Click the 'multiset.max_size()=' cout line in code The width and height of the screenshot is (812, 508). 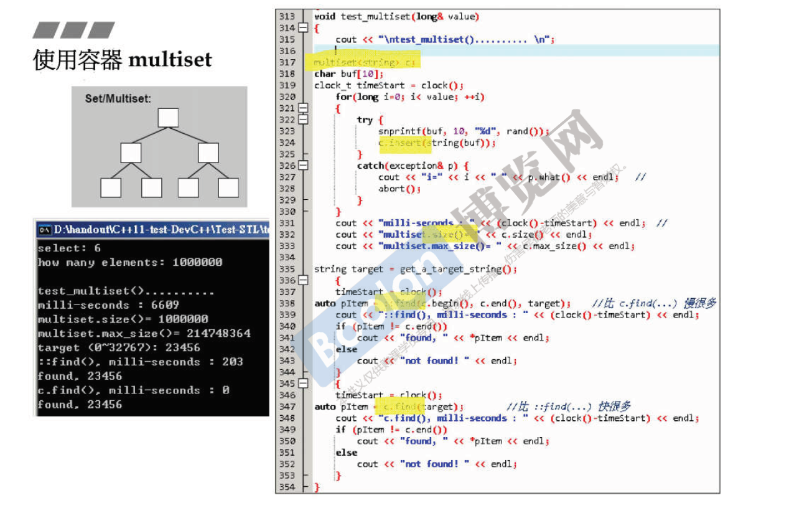point(485,246)
